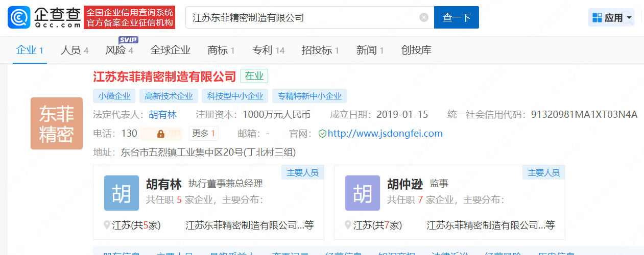Click the 在业 status badge
This screenshot has height=255, width=644.
[x=254, y=76]
